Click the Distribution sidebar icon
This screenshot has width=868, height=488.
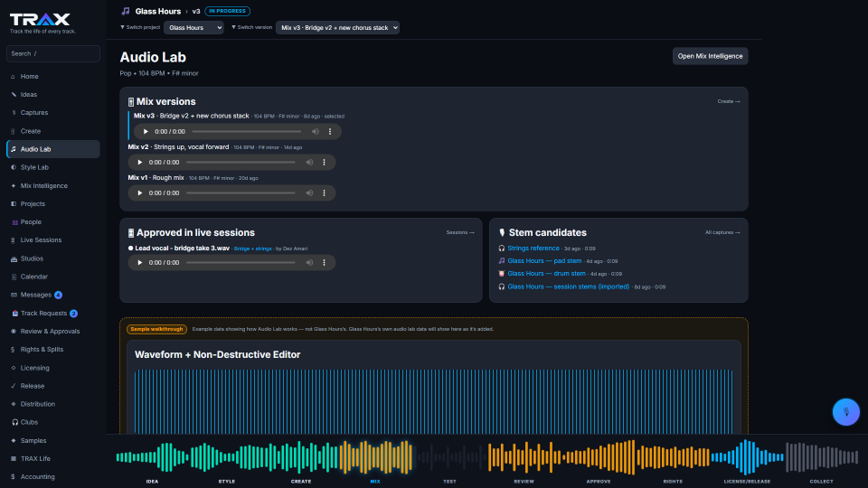pyautogui.click(x=14, y=405)
